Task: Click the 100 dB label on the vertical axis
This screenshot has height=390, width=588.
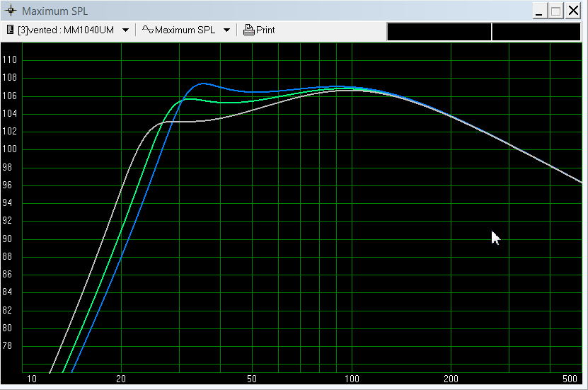Action: click(9, 149)
